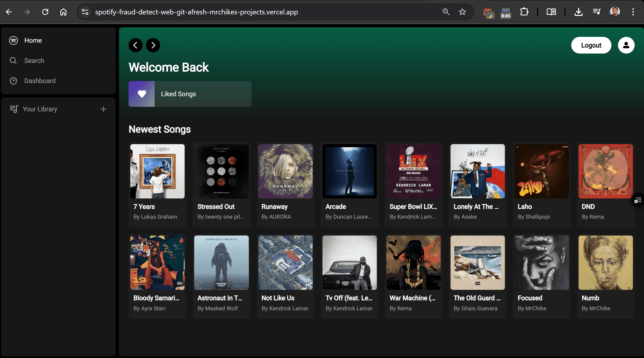Click the 'Welcome Back' heading
The image size is (644, 358).
[x=169, y=67]
